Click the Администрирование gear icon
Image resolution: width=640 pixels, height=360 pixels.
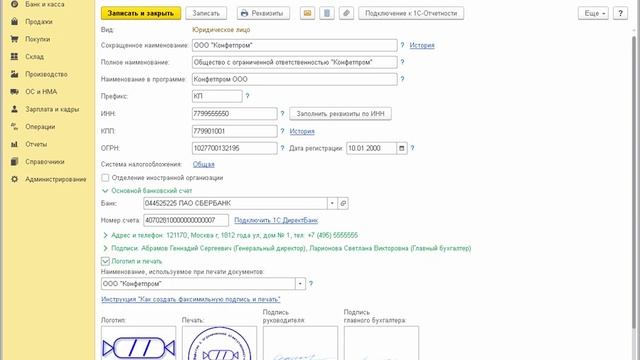click(x=14, y=180)
